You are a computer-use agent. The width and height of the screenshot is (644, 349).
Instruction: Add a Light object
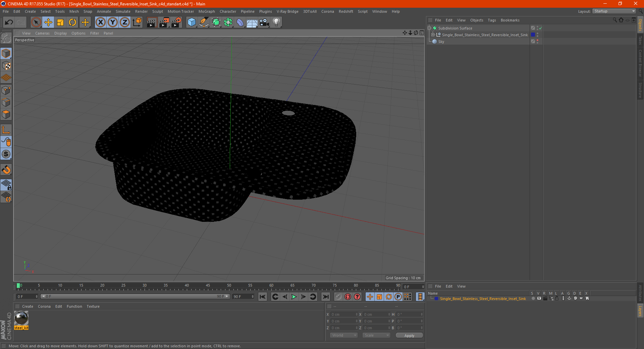click(x=276, y=22)
